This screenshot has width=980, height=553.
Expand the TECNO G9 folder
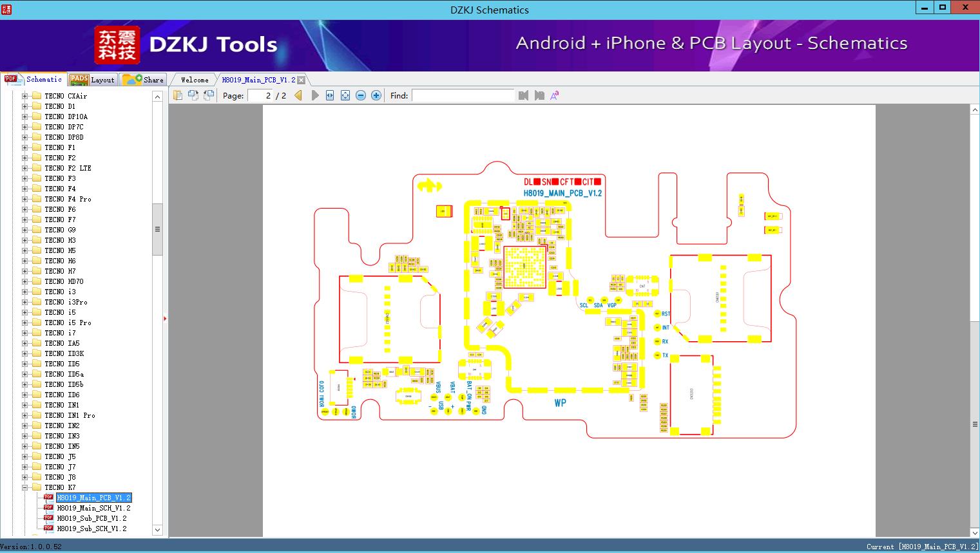24,230
